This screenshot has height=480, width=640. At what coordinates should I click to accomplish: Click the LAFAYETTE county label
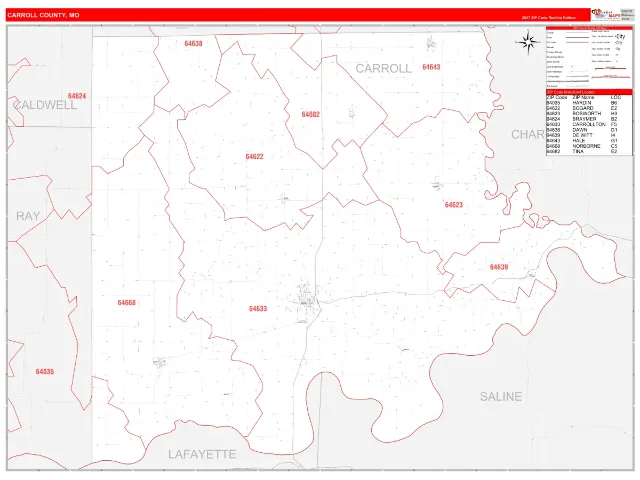point(202,454)
